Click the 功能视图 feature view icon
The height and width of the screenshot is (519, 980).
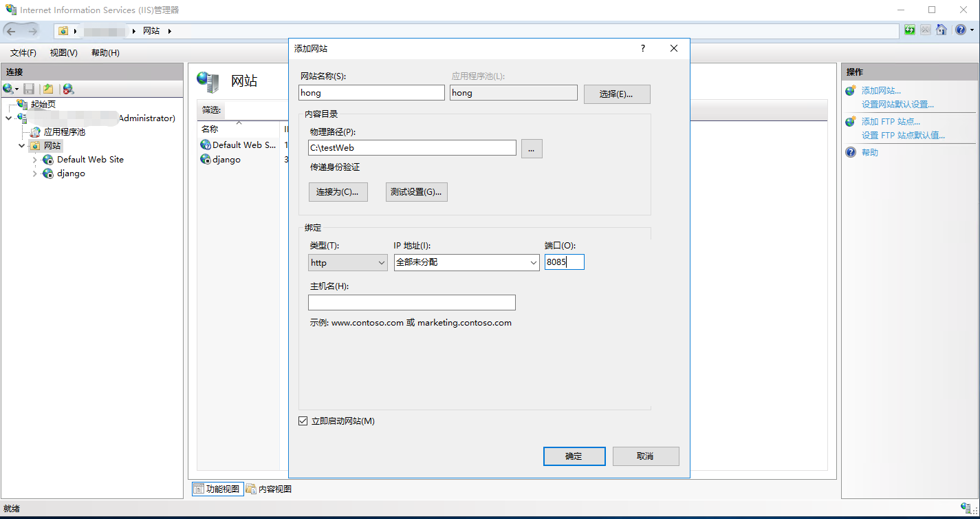pos(199,489)
